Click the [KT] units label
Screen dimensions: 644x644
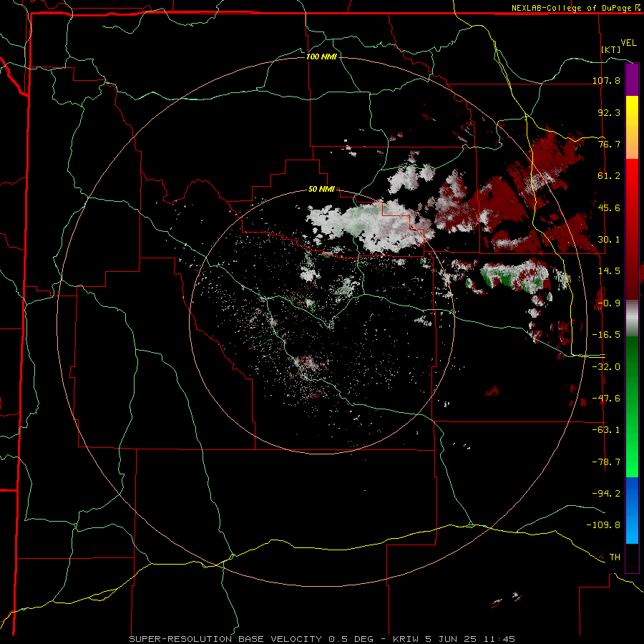[611, 49]
